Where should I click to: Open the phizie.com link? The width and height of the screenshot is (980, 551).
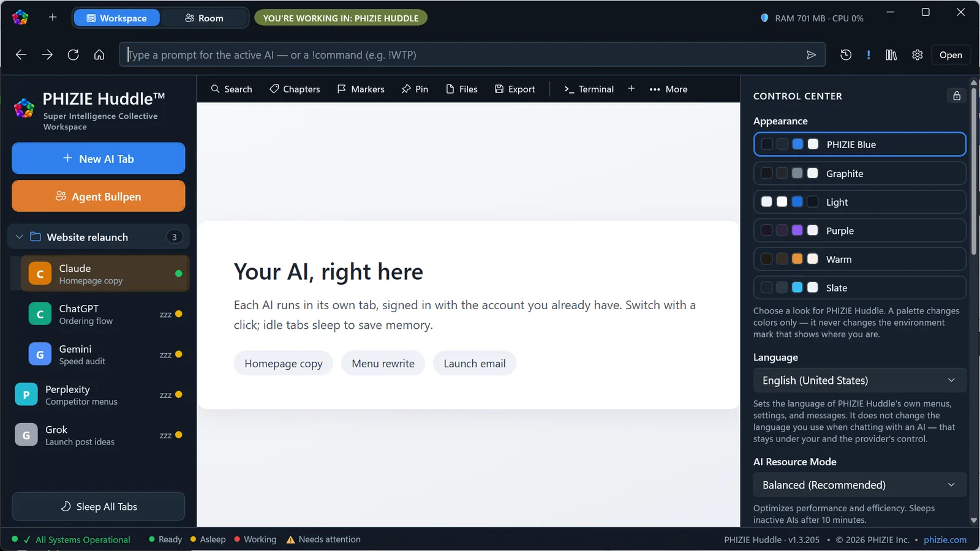click(x=945, y=539)
